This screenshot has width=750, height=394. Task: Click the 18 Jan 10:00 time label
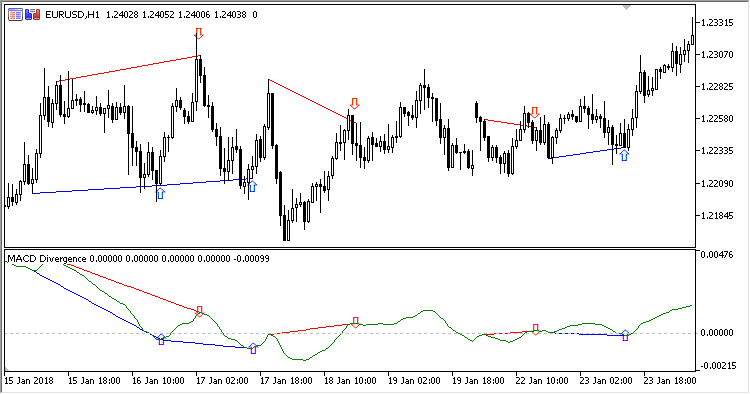click(x=350, y=381)
